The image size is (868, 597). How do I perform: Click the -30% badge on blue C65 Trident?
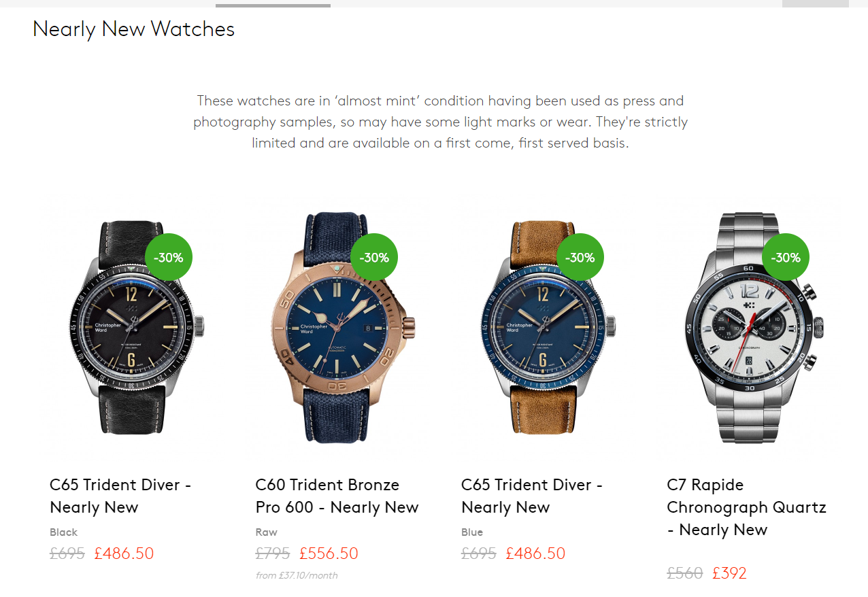(580, 258)
